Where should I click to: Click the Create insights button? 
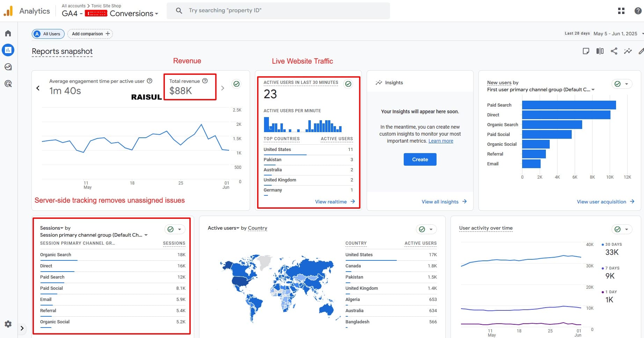pyautogui.click(x=420, y=159)
